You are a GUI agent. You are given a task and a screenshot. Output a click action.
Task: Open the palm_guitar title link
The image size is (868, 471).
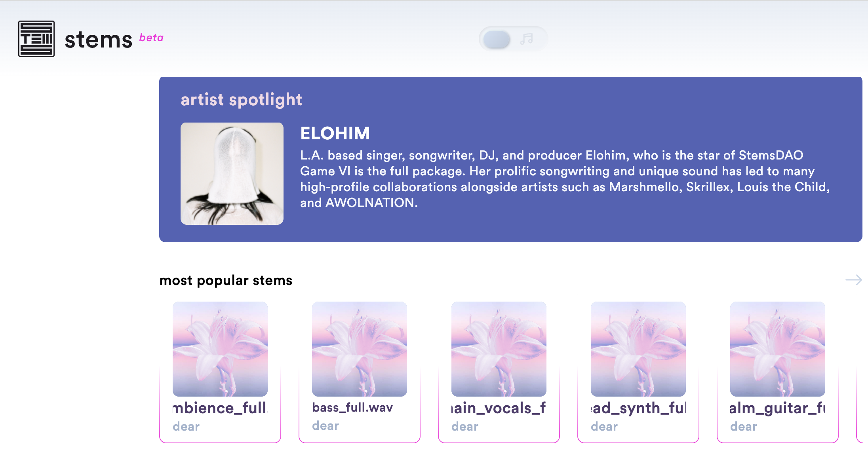click(778, 408)
